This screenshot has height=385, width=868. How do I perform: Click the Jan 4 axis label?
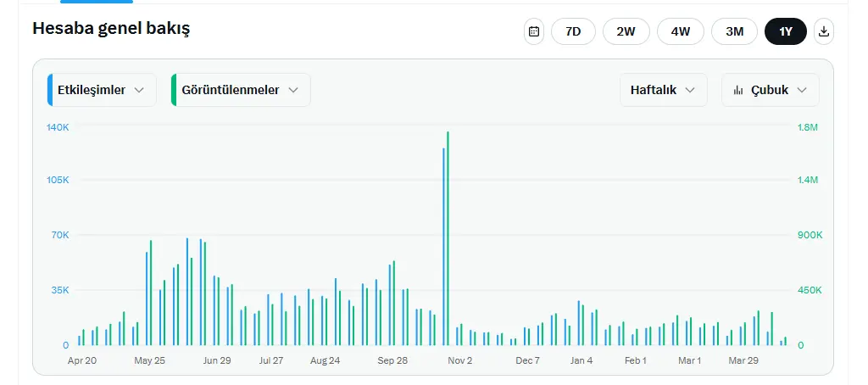[x=581, y=360]
